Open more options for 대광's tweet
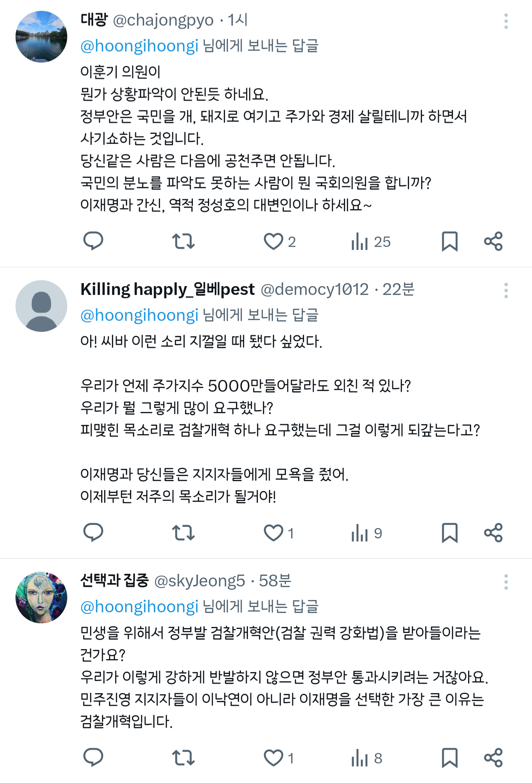This screenshot has width=532, height=783. (x=506, y=21)
